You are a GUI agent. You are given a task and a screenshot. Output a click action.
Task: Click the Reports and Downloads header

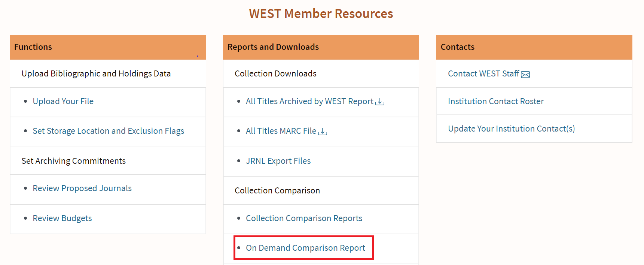click(321, 47)
